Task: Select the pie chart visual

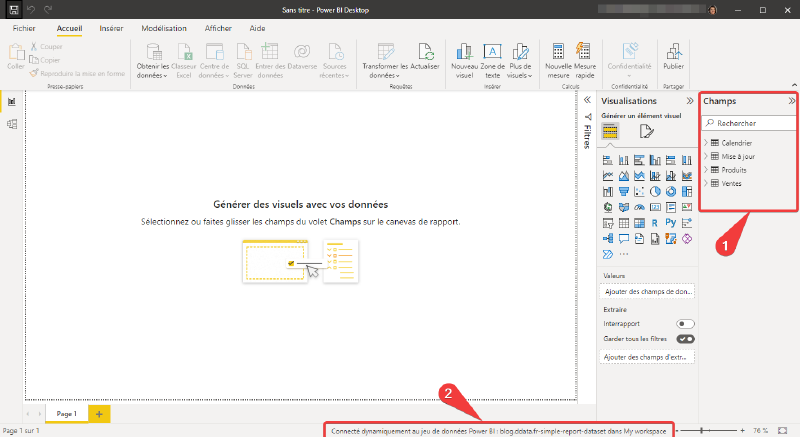Action: click(x=655, y=192)
